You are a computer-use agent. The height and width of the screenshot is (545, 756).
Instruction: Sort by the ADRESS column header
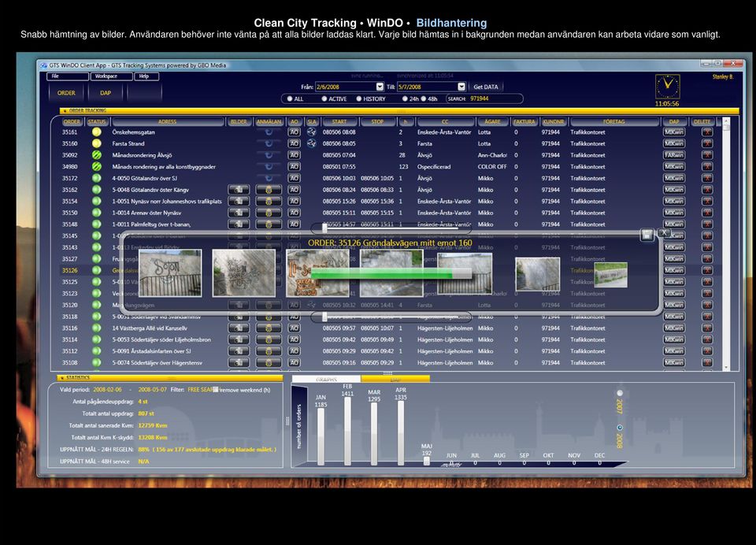[167, 121]
